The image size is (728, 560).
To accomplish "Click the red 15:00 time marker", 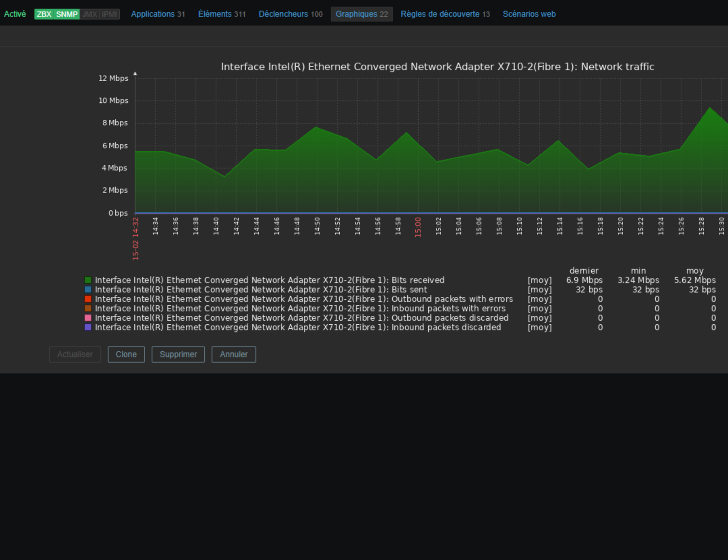I will 418,227.
